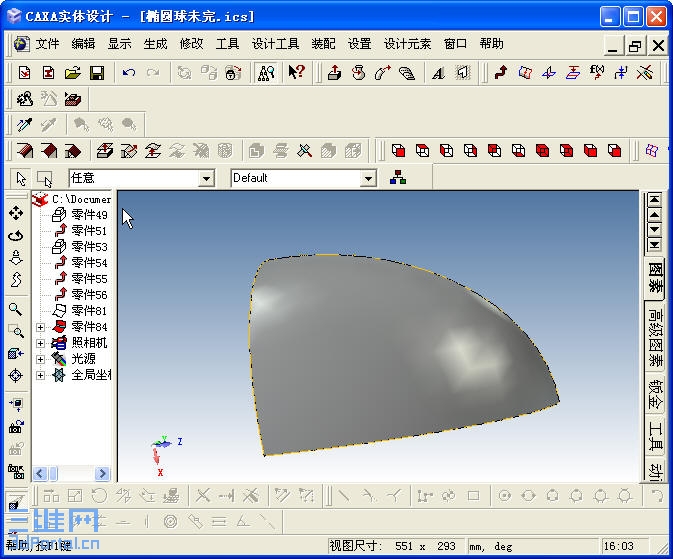This screenshot has width=673, height=559.
Task: Select 零件49 in the design tree
Action: [89, 215]
